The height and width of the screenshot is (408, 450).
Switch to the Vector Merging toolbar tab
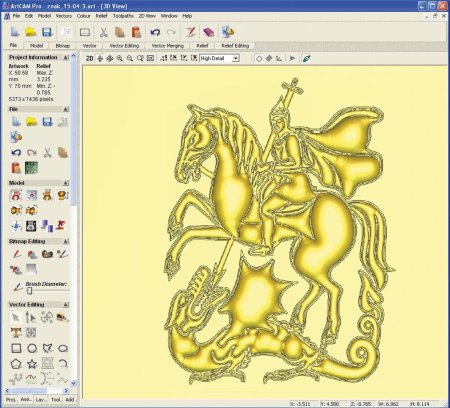click(167, 46)
